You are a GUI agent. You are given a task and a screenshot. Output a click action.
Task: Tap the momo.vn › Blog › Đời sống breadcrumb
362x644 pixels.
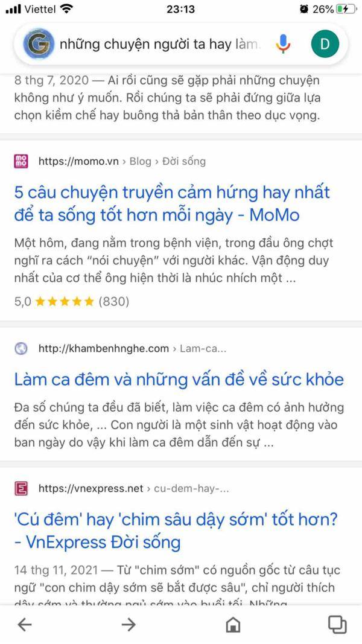(122, 161)
